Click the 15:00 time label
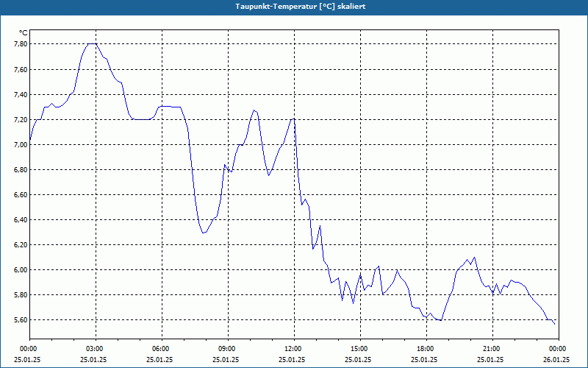The image size is (588, 368). 360,349
